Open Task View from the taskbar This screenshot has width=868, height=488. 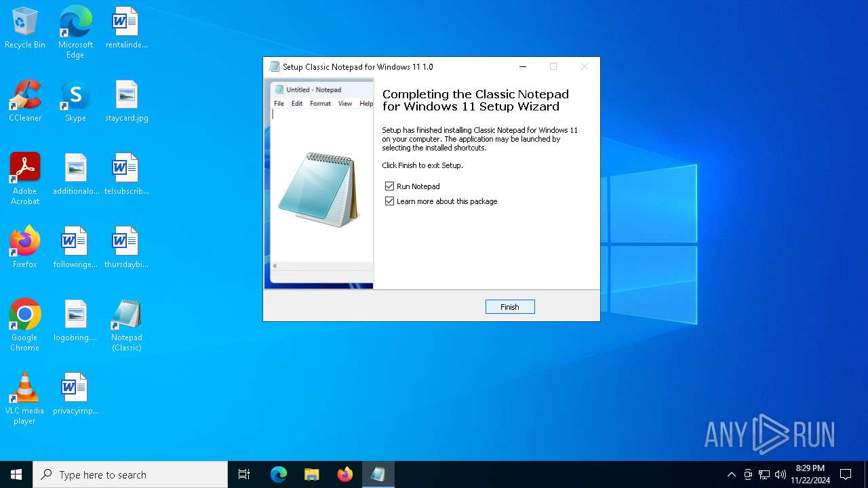244,474
